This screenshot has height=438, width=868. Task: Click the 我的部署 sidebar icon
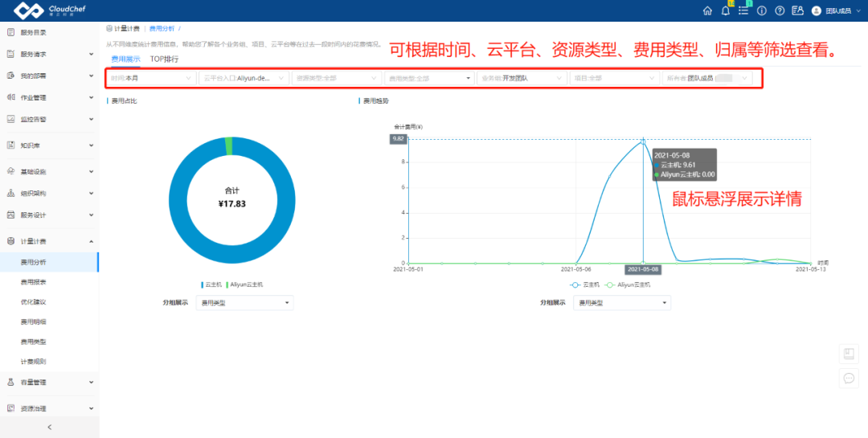point(10,76)
